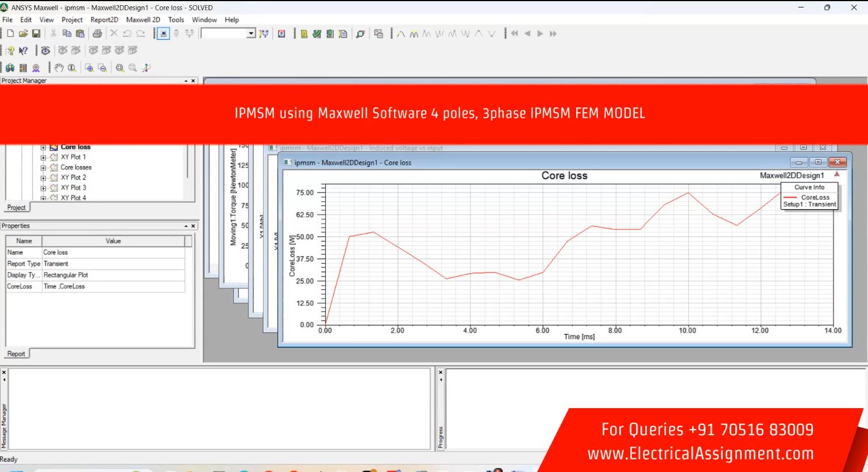Click the New project icon
The image size is (868, 472).
[x=10, y=34]
